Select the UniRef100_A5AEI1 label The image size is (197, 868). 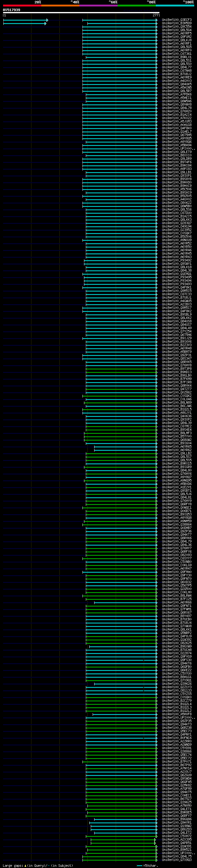coord(177,98)
